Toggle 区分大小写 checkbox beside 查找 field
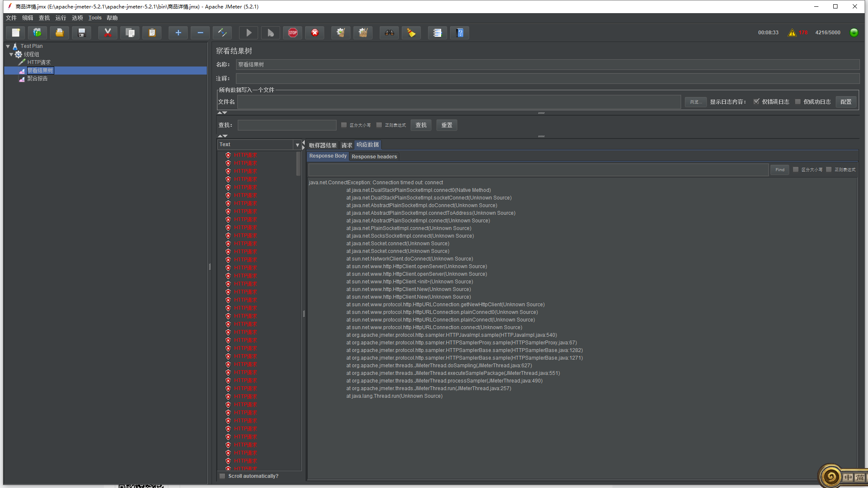This screenshot has width=868, height=488. [344, 125]
